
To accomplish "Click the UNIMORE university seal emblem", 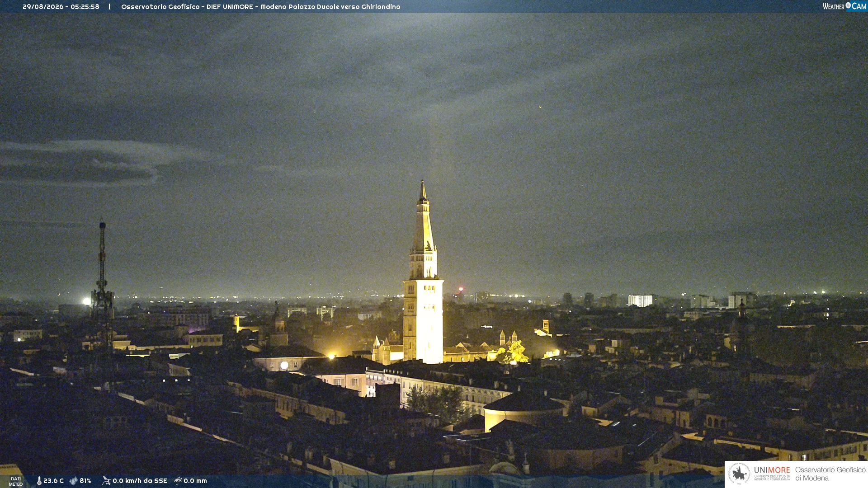I will pos(739,474).
